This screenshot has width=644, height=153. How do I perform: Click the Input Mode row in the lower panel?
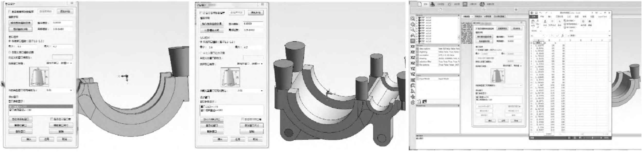tap(438, 79)
